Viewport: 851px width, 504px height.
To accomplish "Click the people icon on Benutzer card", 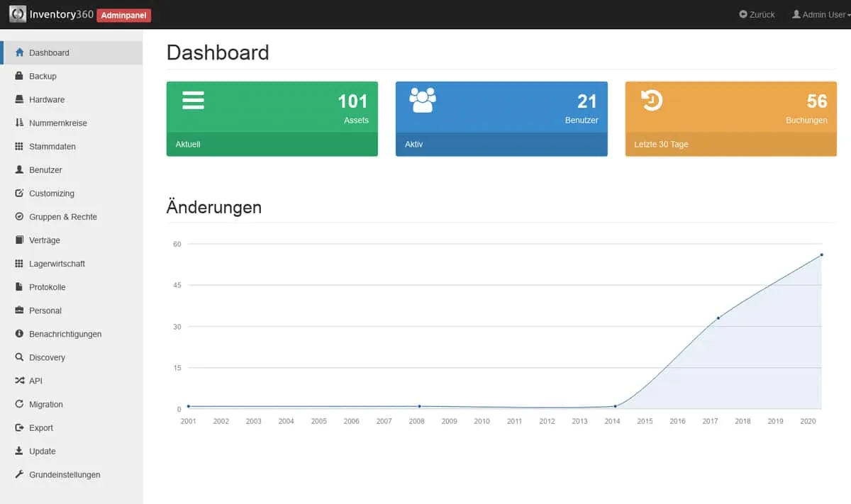I will tap(423, 100).
